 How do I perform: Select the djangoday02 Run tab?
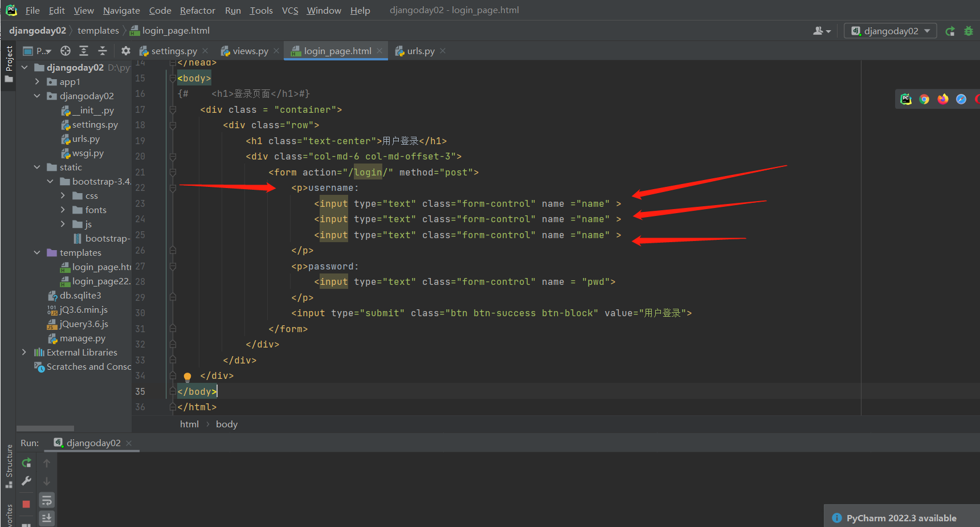click(93, 443)
